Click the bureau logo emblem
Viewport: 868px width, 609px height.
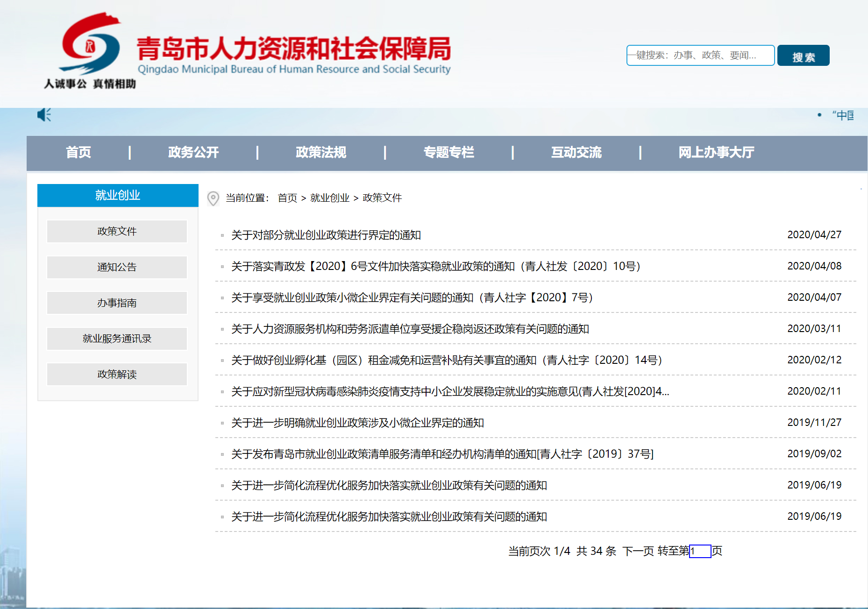[90, 44]
